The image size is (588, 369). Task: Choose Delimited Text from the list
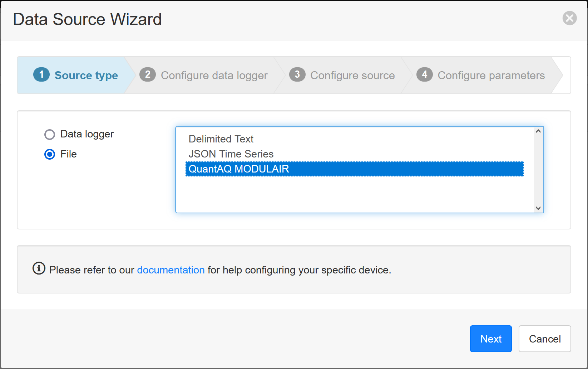355,139
